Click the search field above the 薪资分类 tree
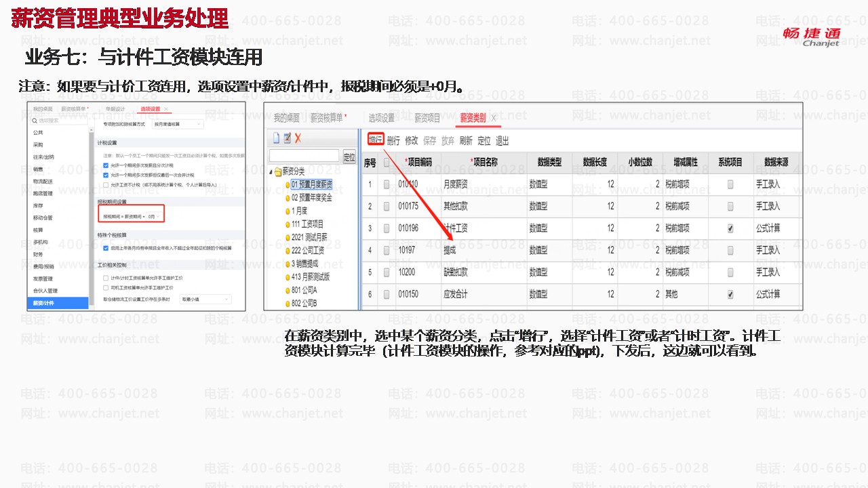The image size is (868, 488). click(304, 156)
